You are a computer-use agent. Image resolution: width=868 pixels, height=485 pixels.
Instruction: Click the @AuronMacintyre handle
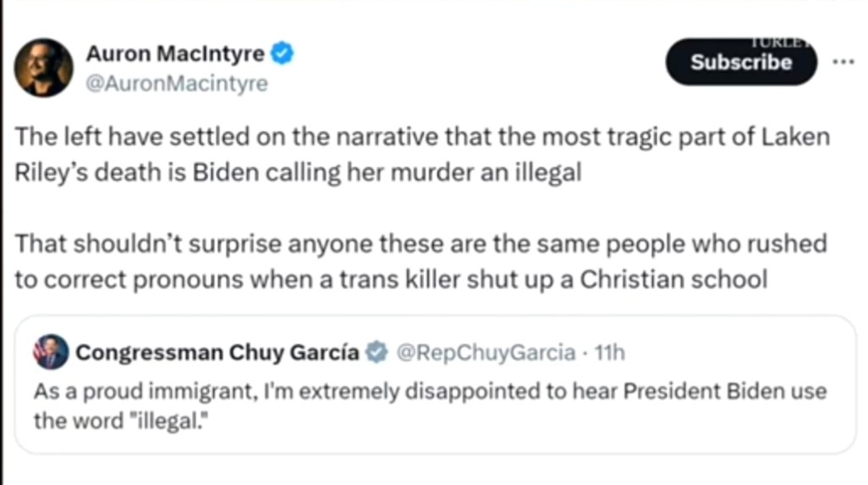point(176,83)
